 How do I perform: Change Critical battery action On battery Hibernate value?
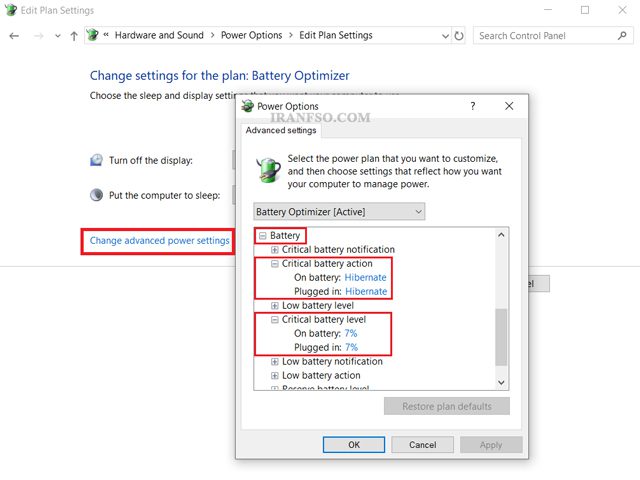pos(365,278)
